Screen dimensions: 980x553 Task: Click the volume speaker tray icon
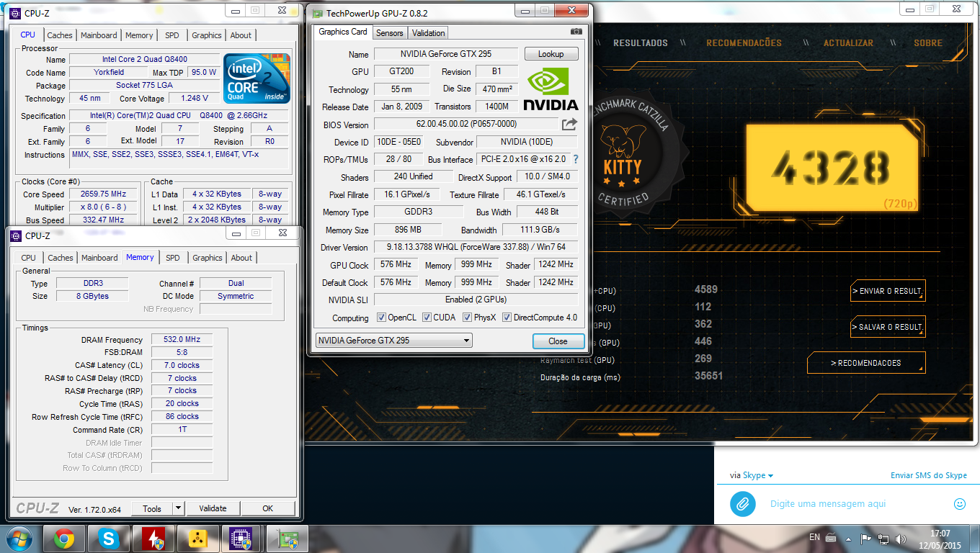pyautogui.click(x=900, y=539)
